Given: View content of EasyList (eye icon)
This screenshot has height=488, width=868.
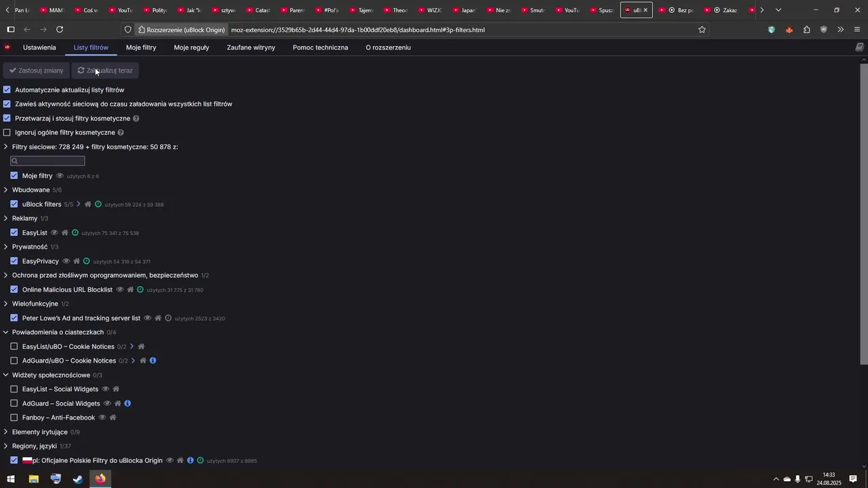Looking at the screenshot, I should (x=54, y=233).
